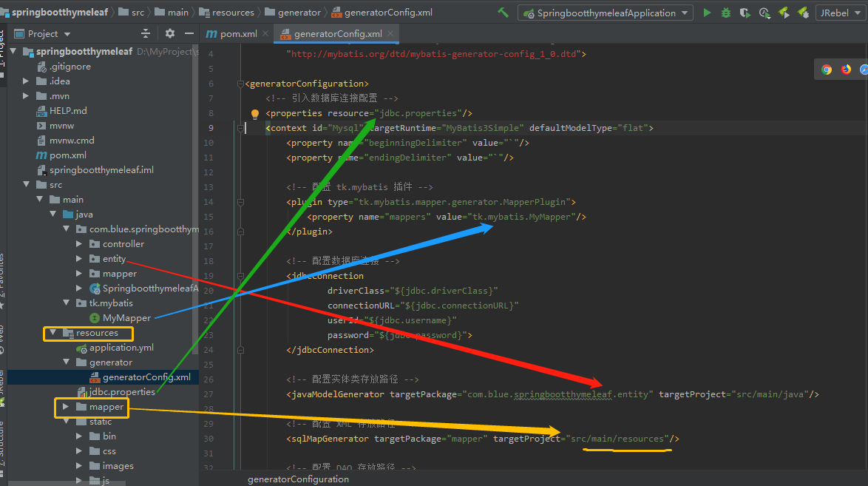Collapse the java folder arrow
The width and height of the screenshot is (868, 486).
pos(52,214)
